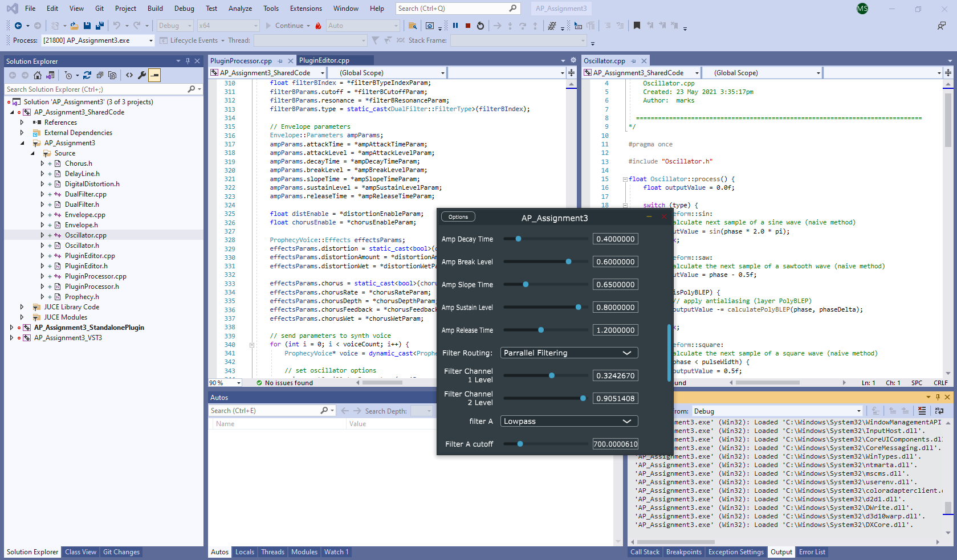
Task: Sync Solution Explorer with active document
Action: point(87,75)
